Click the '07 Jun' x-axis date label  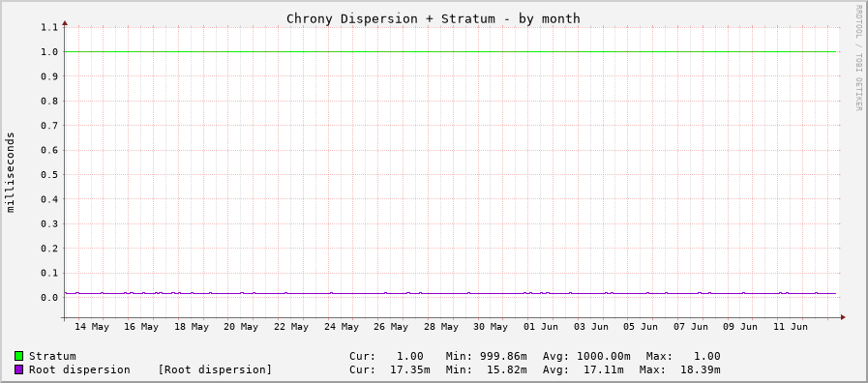[x=691, y=327]
